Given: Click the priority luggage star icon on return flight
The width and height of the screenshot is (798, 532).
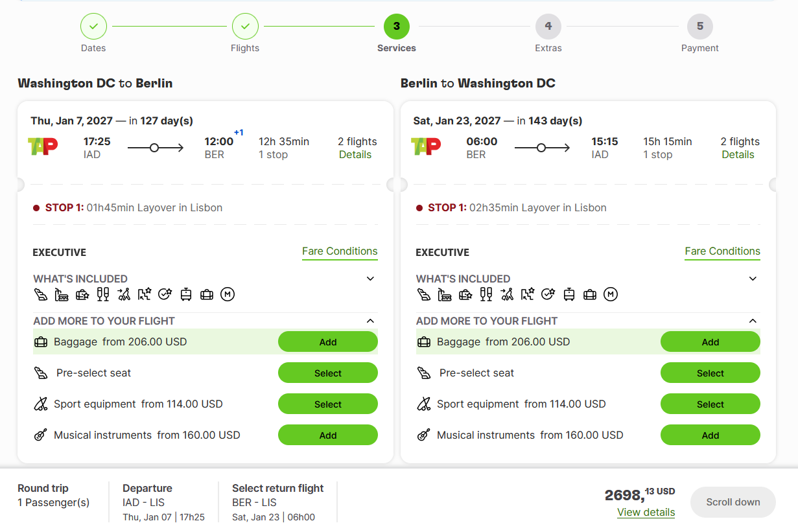Looking at the screenshot, I should pos(465,295).
